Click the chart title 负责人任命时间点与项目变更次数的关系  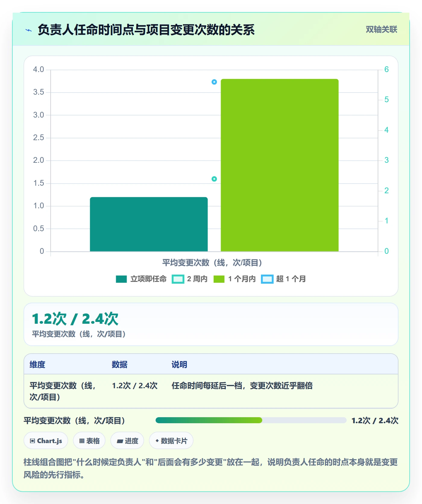pyautogui.click(x=146, y=30)
